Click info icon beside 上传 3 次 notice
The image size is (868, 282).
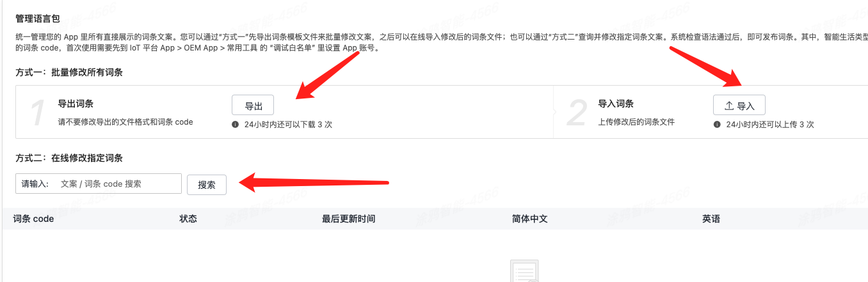717,125
